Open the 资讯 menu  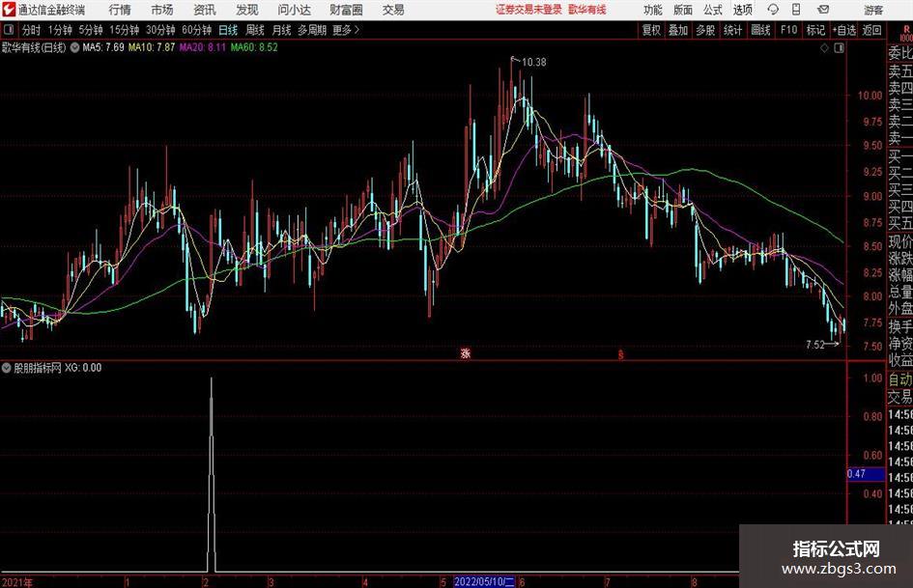coord(205,10)
